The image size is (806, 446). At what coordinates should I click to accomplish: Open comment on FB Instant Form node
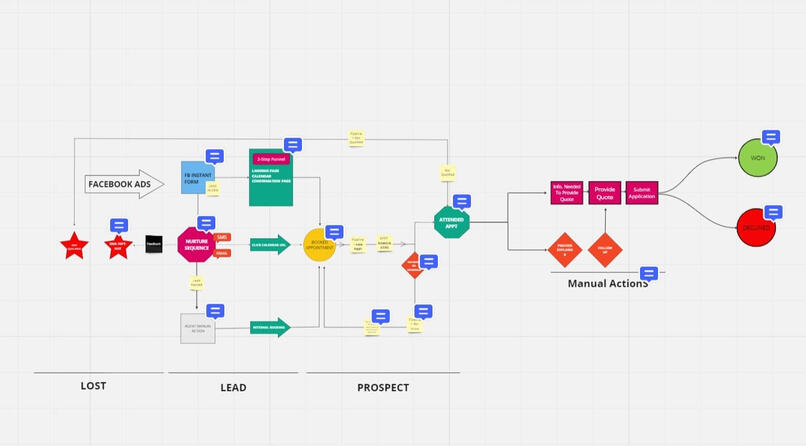[214, 156]
